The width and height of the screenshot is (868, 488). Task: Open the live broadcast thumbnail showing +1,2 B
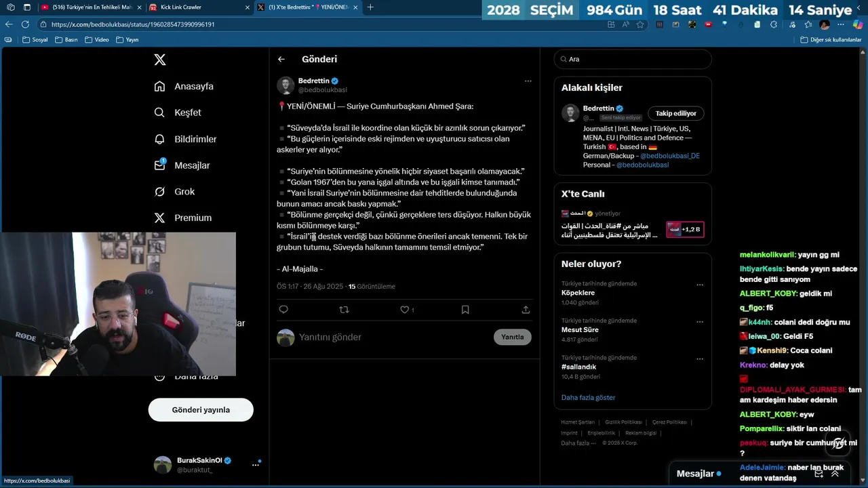point(685,230)
